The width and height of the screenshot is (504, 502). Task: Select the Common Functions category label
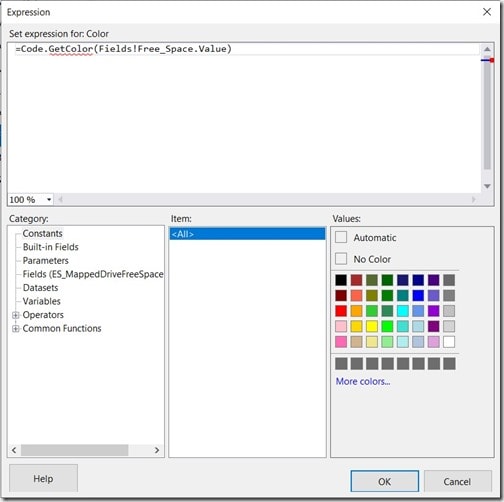tap(62, 328)
